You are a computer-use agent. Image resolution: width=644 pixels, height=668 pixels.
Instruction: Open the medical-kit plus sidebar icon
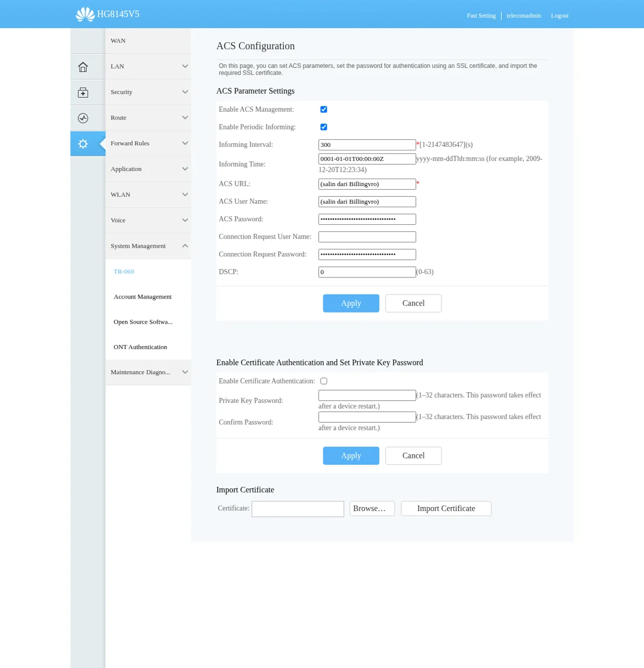[x=83, y=93]
